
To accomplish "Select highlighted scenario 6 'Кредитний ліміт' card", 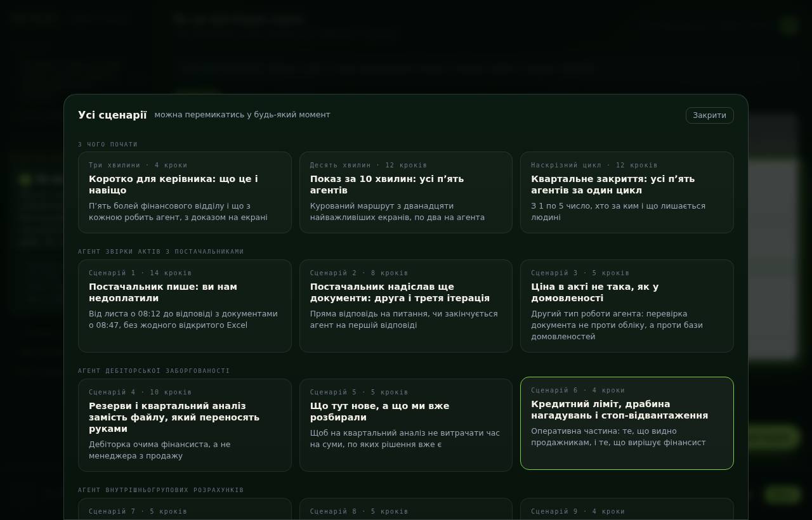I will [627, 423].
